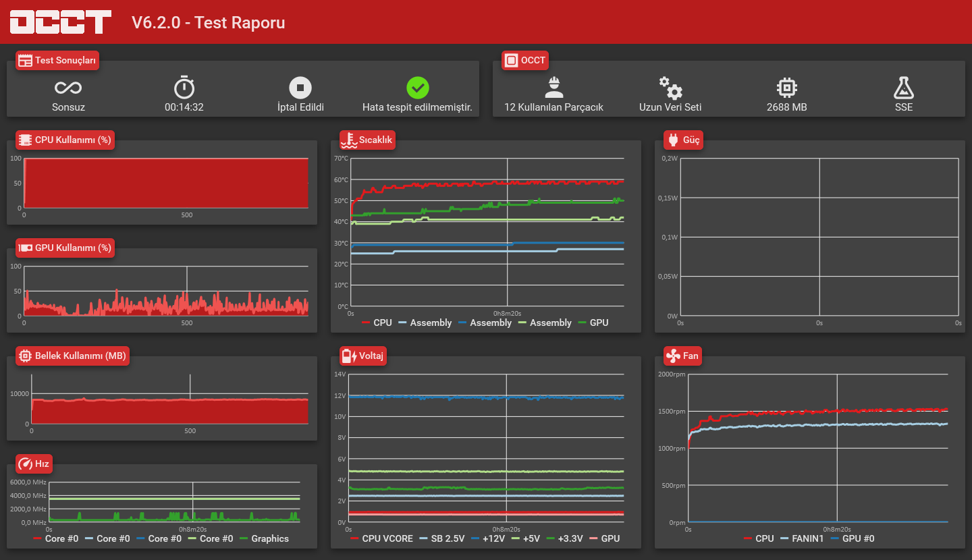Click the OCCT logo in the header
Image resolution: width=972 pixels, height=560 pixels.
point(61,22)
